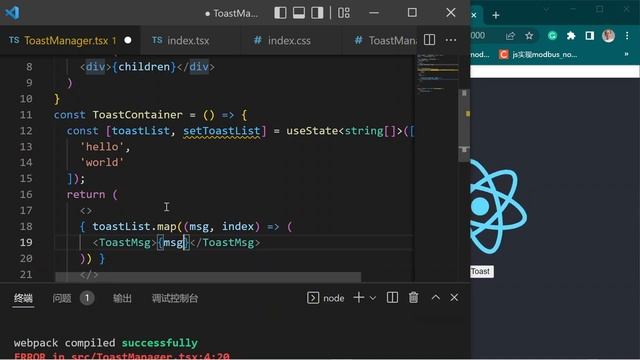Screen dimensions: 640x360
Task: Open Chrome extensions puzzle icon
Action: (x=571, y=36)
